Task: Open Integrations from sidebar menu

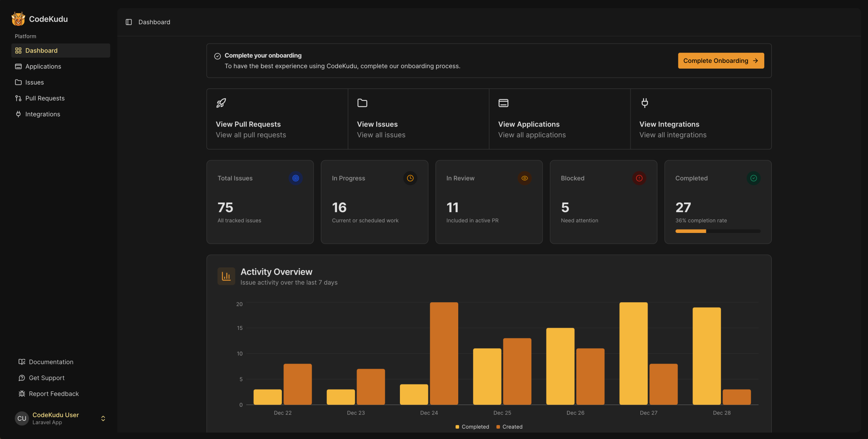Action: pos(42,114)
